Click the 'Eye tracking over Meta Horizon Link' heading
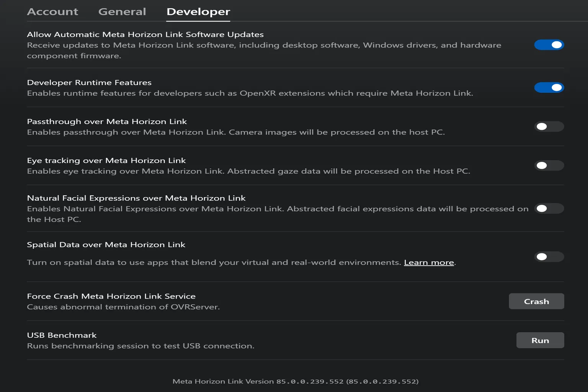This screenshot has width=588, height=392. [x=106, y=161]
